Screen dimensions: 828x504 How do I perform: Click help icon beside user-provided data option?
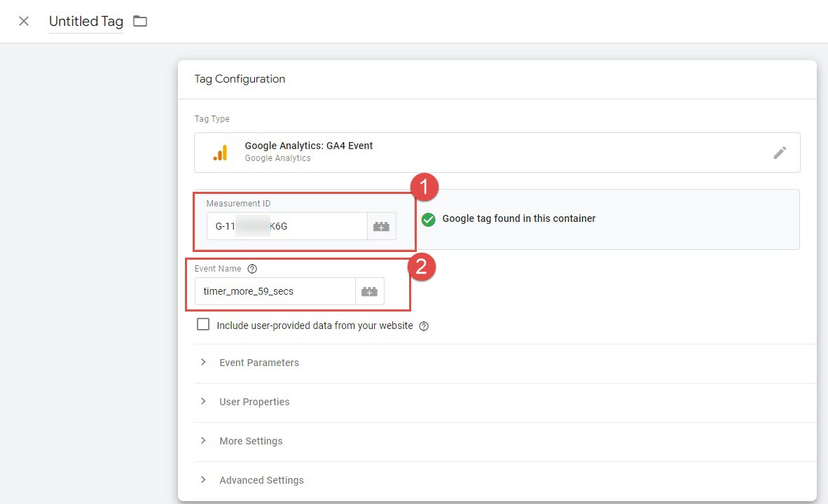coord(424,325)
